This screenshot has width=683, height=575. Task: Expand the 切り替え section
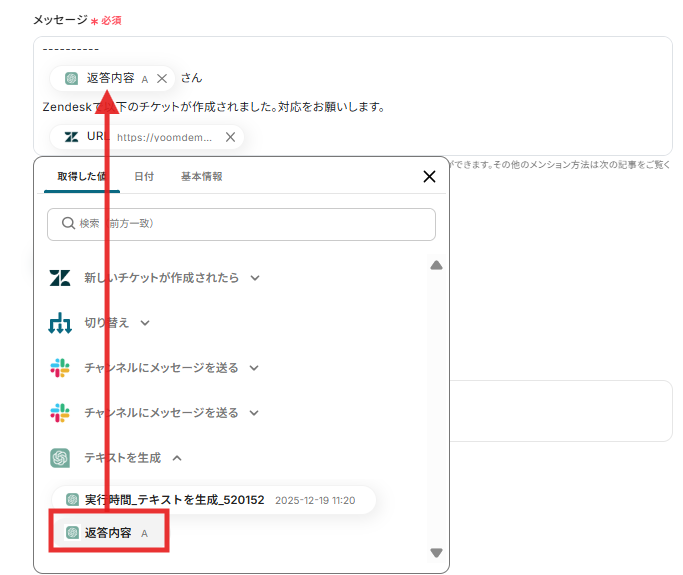[x=145, y=323]
